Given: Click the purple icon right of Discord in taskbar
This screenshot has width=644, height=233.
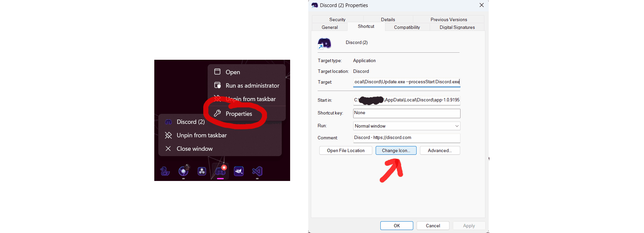Looking at the screenshot, I should click(239, 171).
